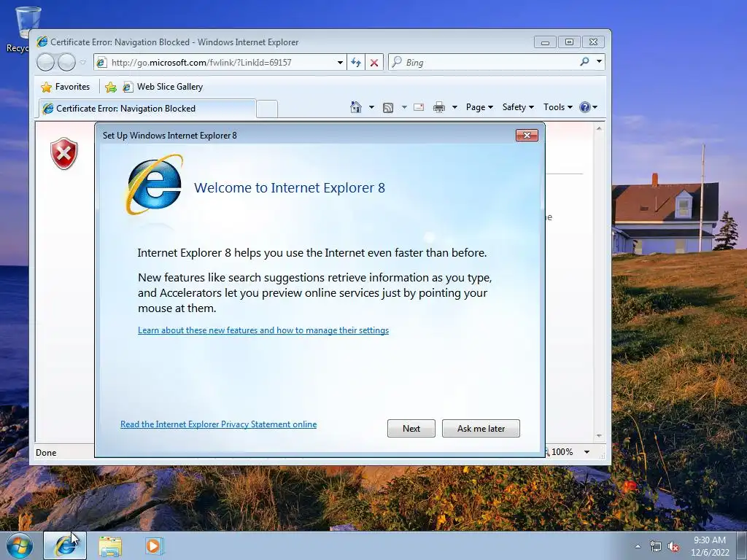Open Internet Explorer Privacy Statement link
The height and width of the screenshot is (560, 747).
(218, 424)
